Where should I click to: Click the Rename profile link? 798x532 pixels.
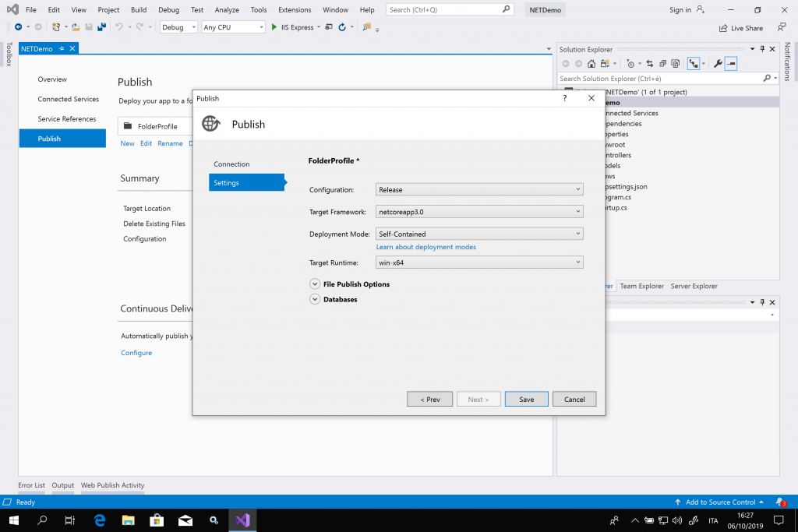click(x=170, y=143)
